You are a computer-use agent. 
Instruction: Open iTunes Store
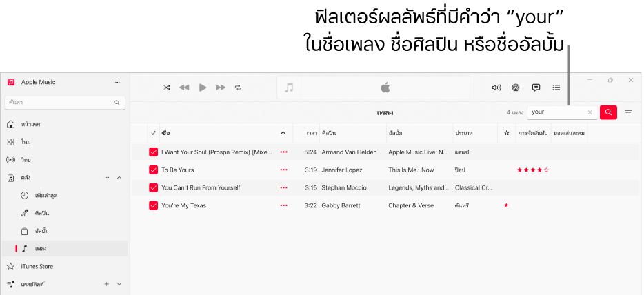65,266
